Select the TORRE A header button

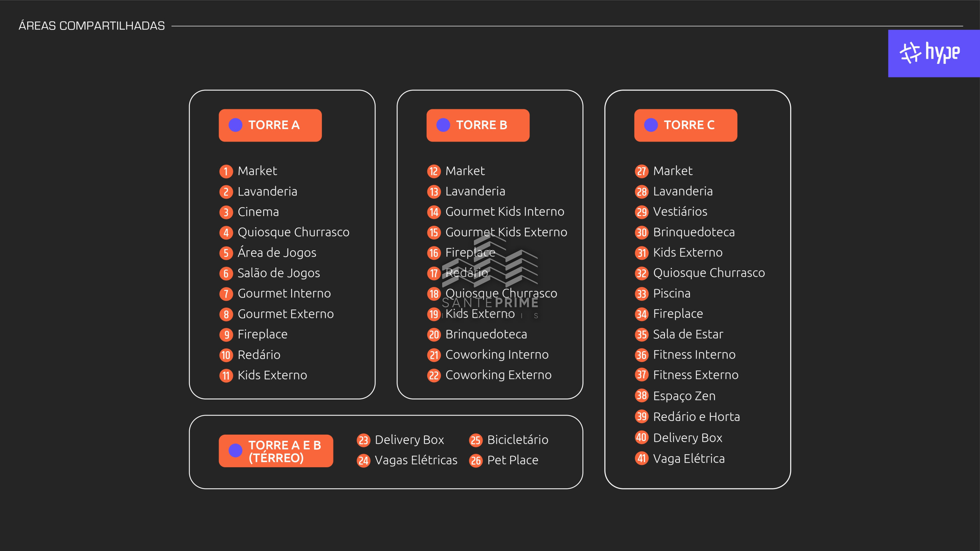[270, 126]
